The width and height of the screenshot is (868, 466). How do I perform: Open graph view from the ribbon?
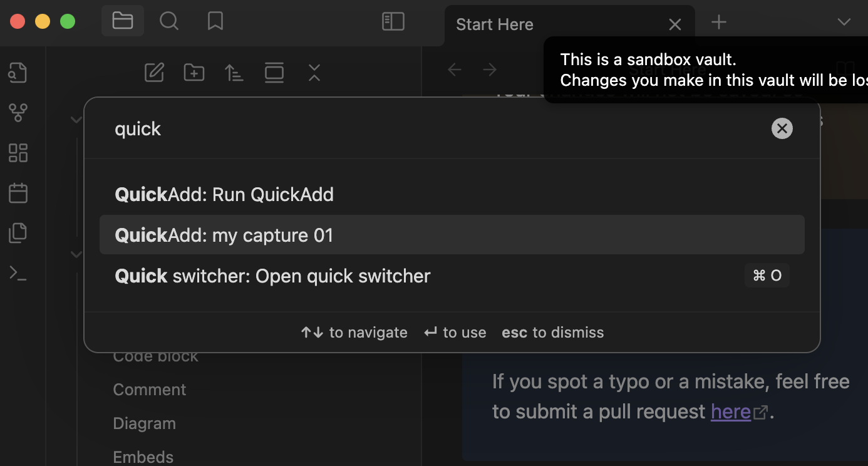coord(18,113)
